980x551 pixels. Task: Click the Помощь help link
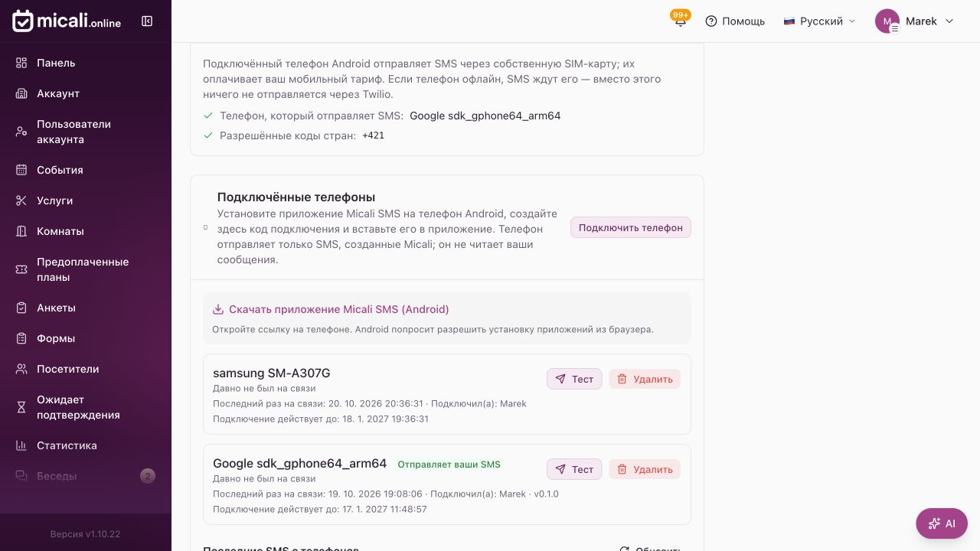(x=735, y=21)
